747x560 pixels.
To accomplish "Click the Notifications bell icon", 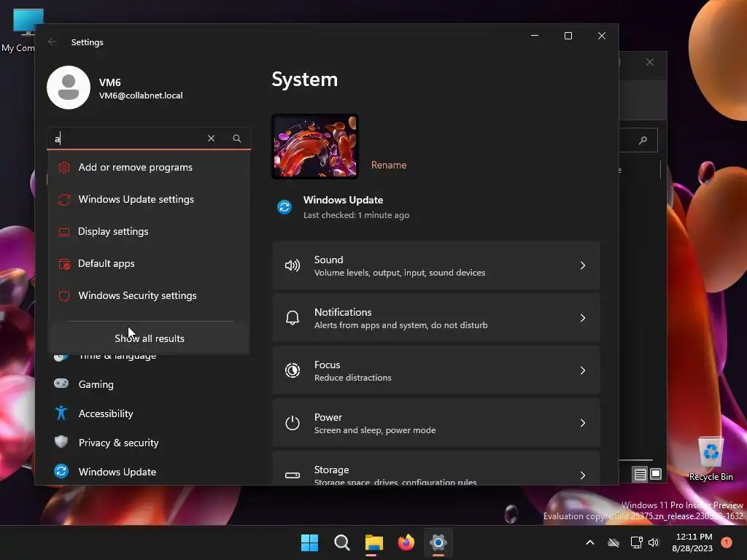I will click(293, 318).
